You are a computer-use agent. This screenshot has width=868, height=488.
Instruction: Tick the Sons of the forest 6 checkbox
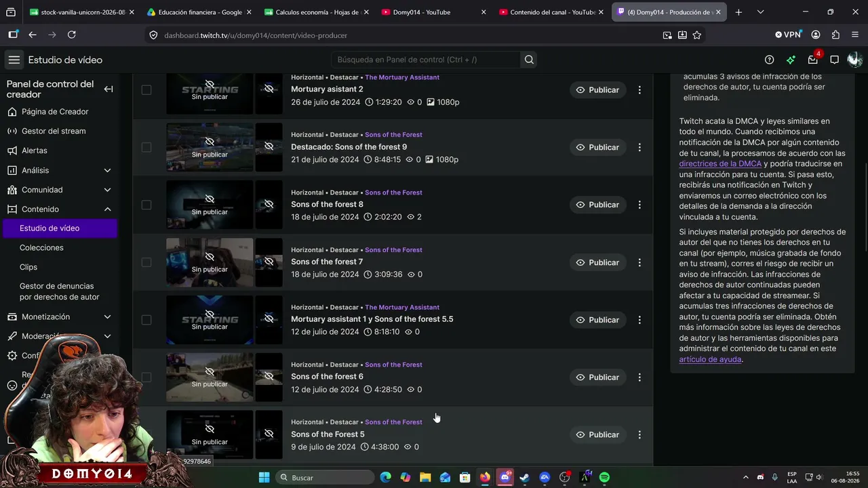click(146, 377)
